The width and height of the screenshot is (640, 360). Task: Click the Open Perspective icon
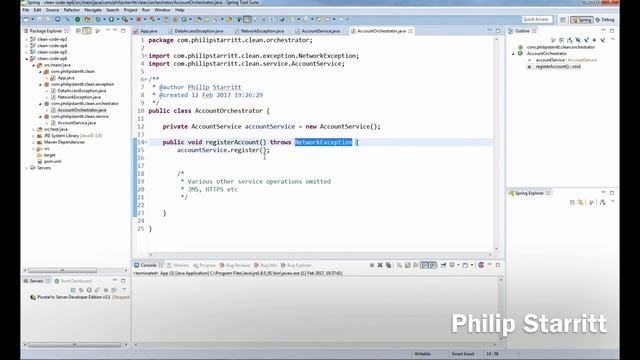[563, 20]
